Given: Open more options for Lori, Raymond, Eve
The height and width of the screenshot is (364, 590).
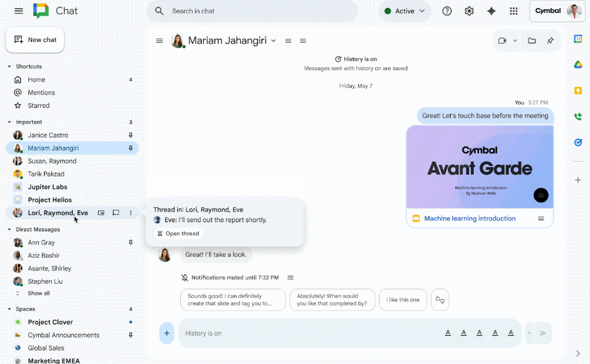Looking at the screenshot, I should pyautogui.click(x=131, y=213).
